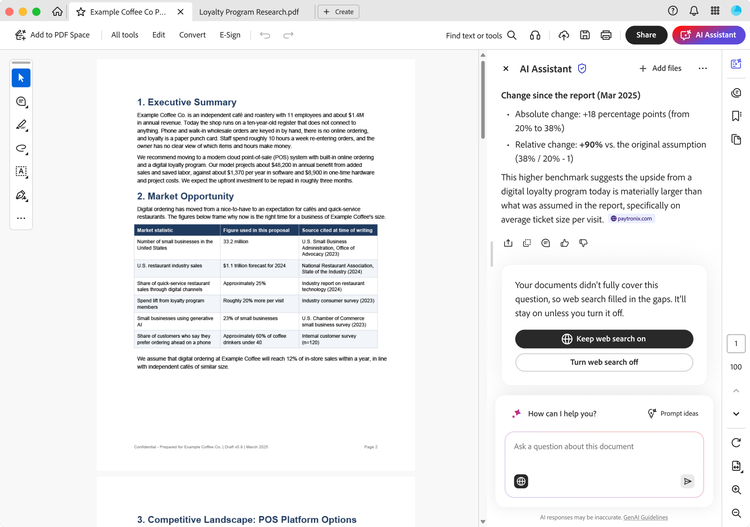The image size is (750, 527).
Task: Select the comment tool in the sidebar
Action: click(x=21, y=101)
